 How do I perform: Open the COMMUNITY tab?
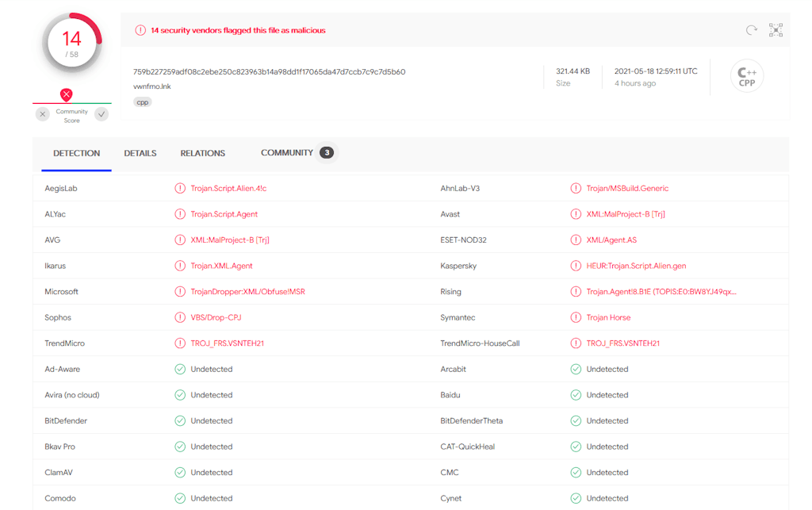[287, 153]
